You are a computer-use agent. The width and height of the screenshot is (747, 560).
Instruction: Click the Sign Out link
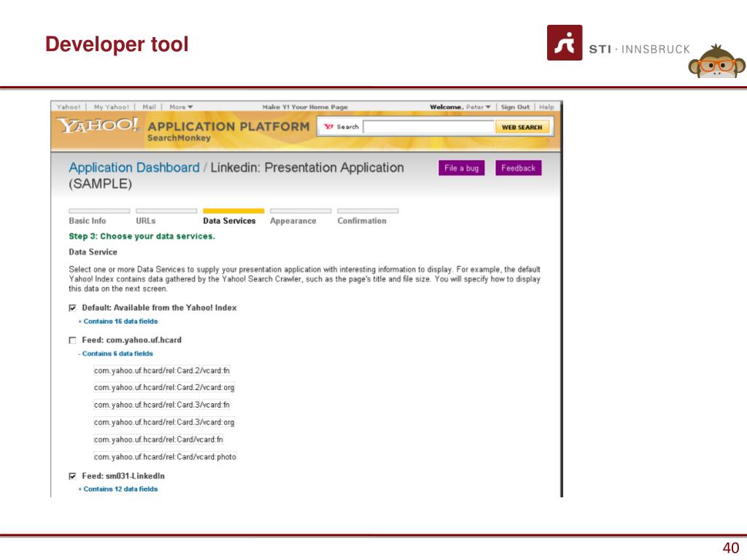pyautogui.click(x=515, y=107)
